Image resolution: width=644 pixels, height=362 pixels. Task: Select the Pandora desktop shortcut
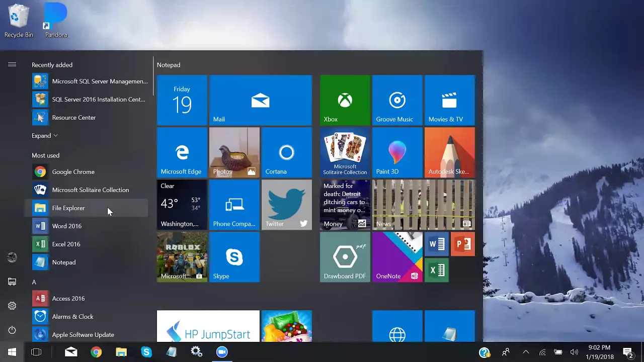pyautogui.click(x=56, y=21)
